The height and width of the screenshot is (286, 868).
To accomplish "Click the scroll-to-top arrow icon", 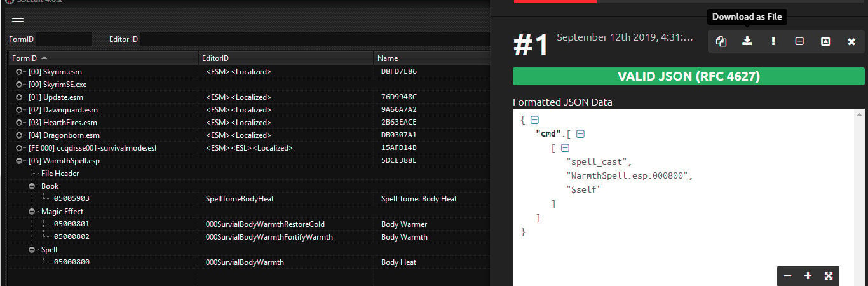I will click(x=825, y=41).
